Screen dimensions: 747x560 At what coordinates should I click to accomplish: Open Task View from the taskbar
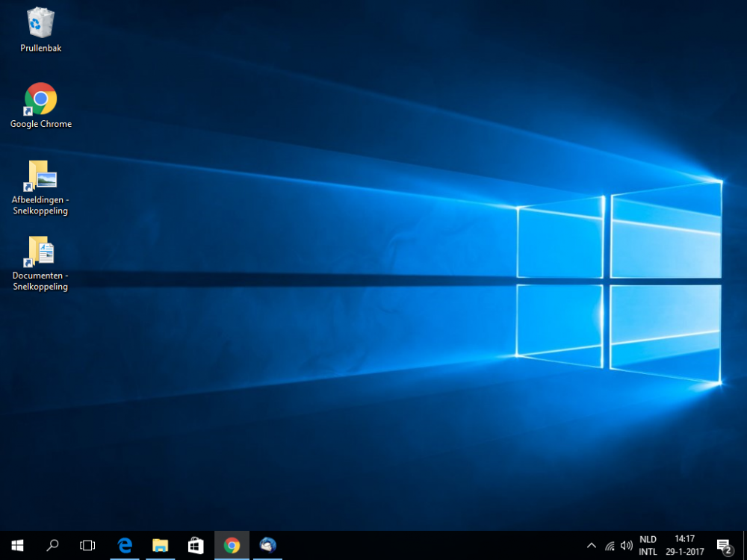(x=87, y=545)
